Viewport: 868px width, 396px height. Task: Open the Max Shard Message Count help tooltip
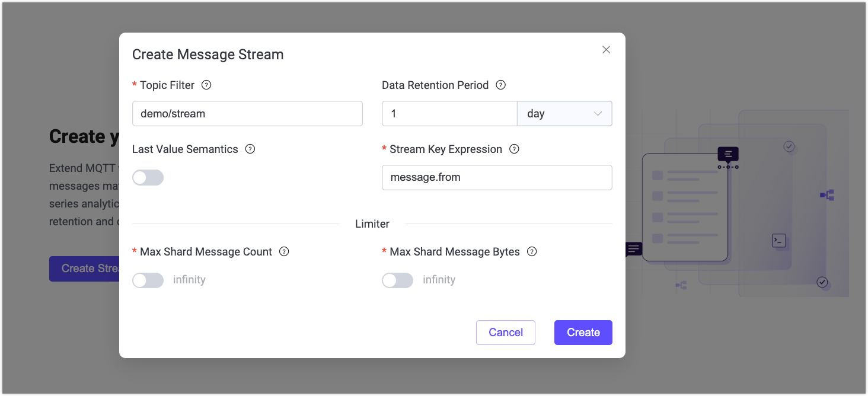283,251
